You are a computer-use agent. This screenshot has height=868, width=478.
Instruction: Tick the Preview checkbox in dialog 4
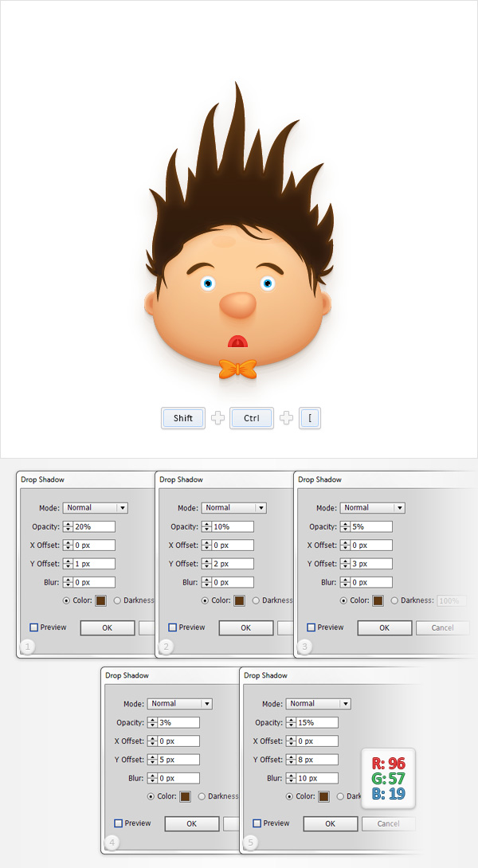(x=119, y=823)
